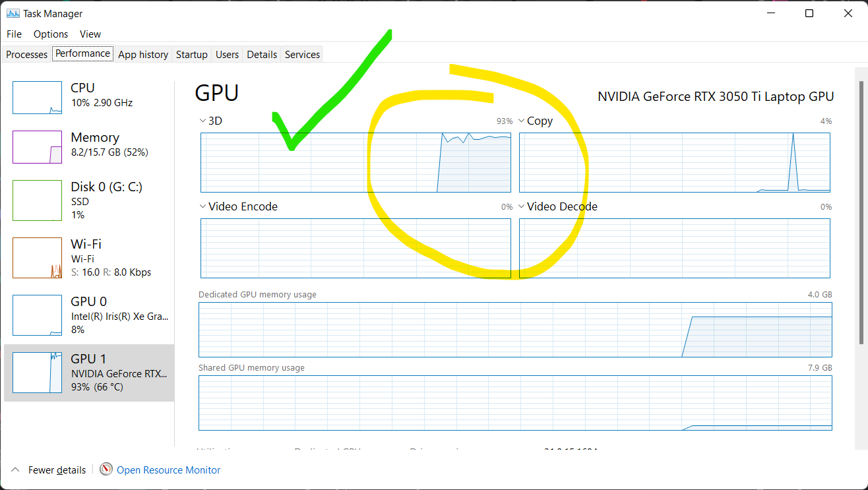Click the Task Manager title bar icon
This screenshot has width=868, height=490.
(13, 13)
